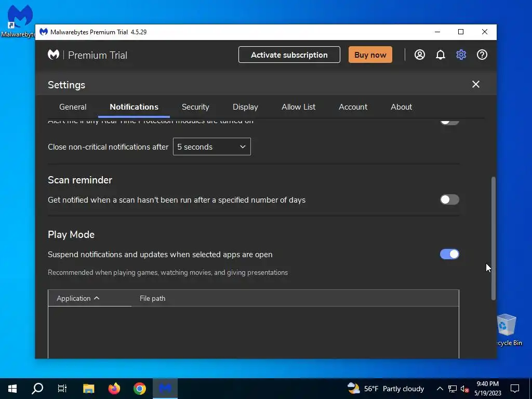Open the Action Center notification icon
Screen dimensions: 532x399
515,389
